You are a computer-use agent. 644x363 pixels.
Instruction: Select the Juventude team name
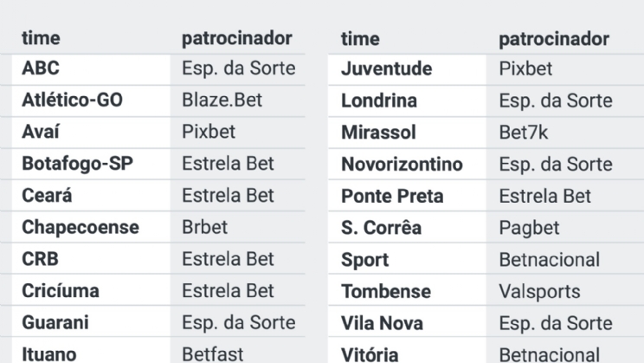click(385, 68)
